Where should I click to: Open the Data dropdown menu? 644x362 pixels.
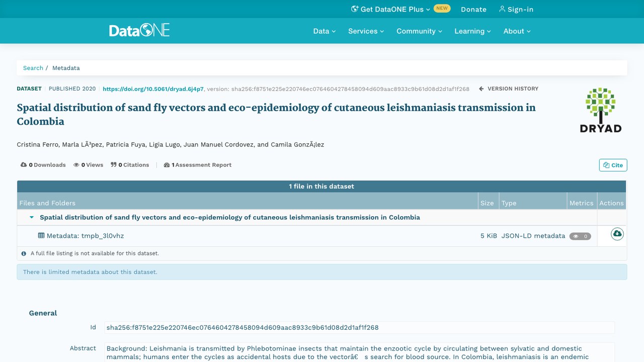(x=325, y=31)
